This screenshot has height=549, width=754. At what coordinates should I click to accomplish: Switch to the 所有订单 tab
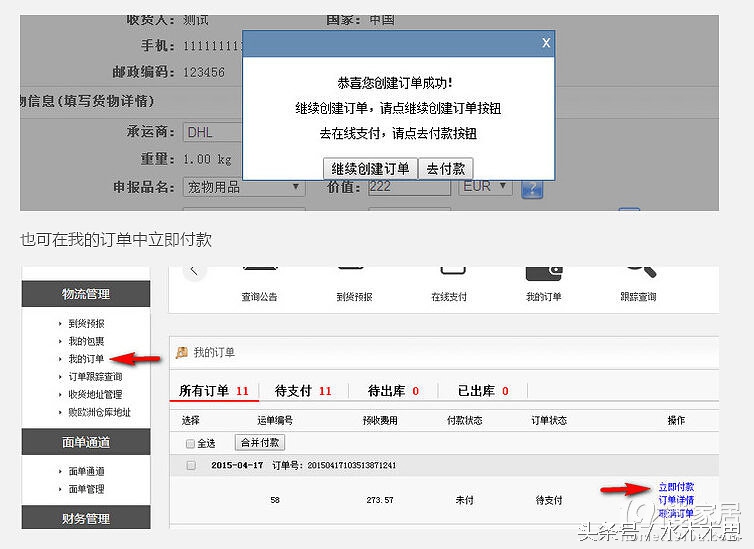(214, 391)
